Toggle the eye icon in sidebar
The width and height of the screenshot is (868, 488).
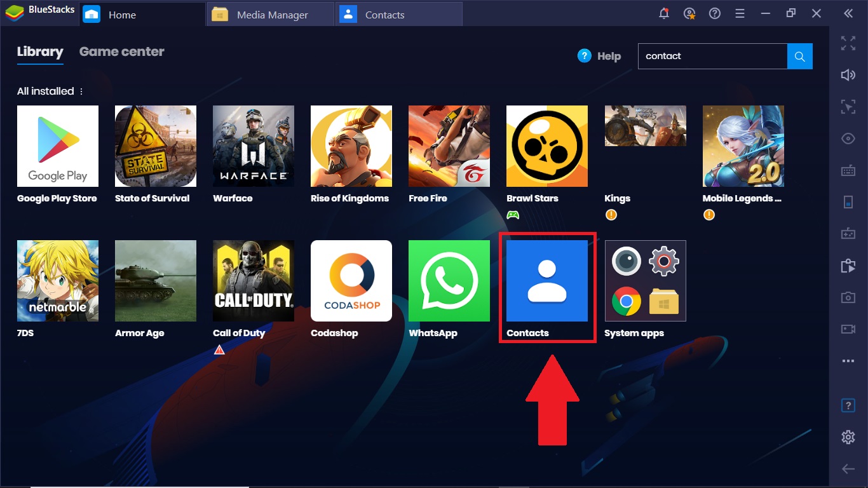coord(848,139)
